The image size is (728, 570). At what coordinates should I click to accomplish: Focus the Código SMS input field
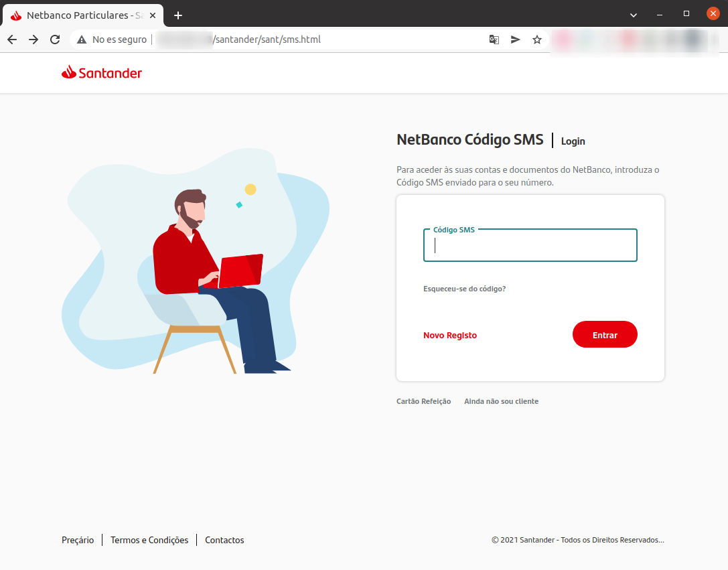click(x=530, y=245)
